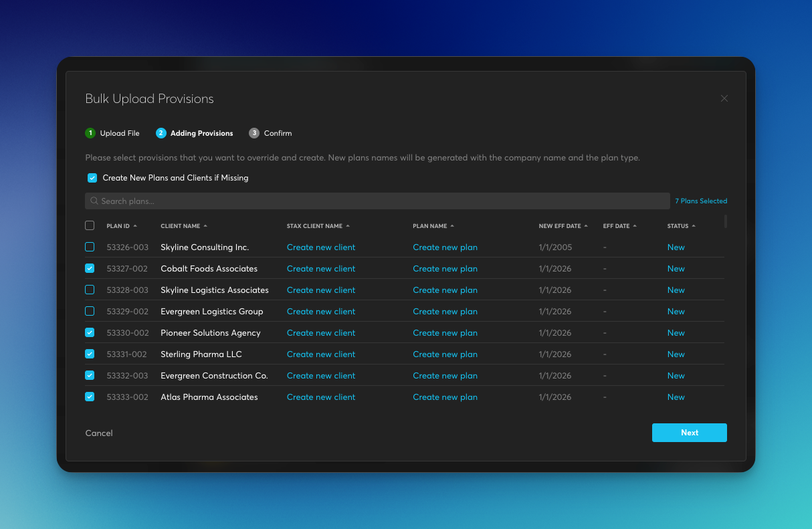Sort by Status column

tap(682, 226)
